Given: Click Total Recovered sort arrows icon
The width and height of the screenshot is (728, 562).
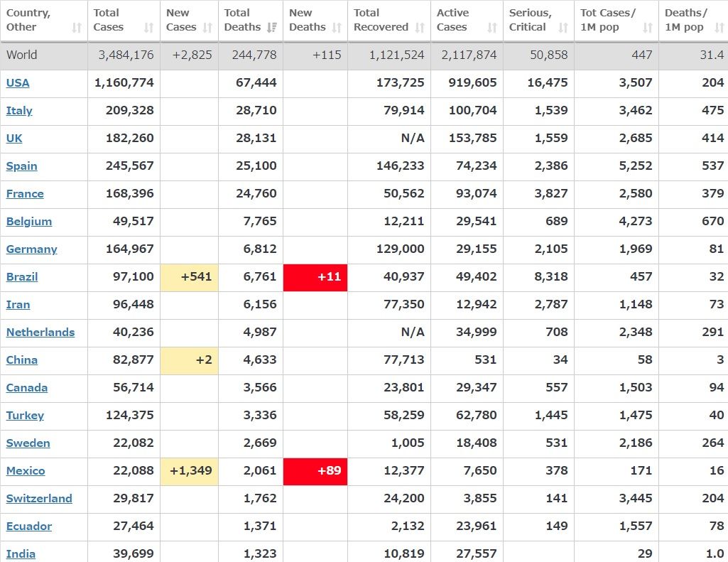Looking at the screenshot, I should pyautogui.click(x=420, y=28).
